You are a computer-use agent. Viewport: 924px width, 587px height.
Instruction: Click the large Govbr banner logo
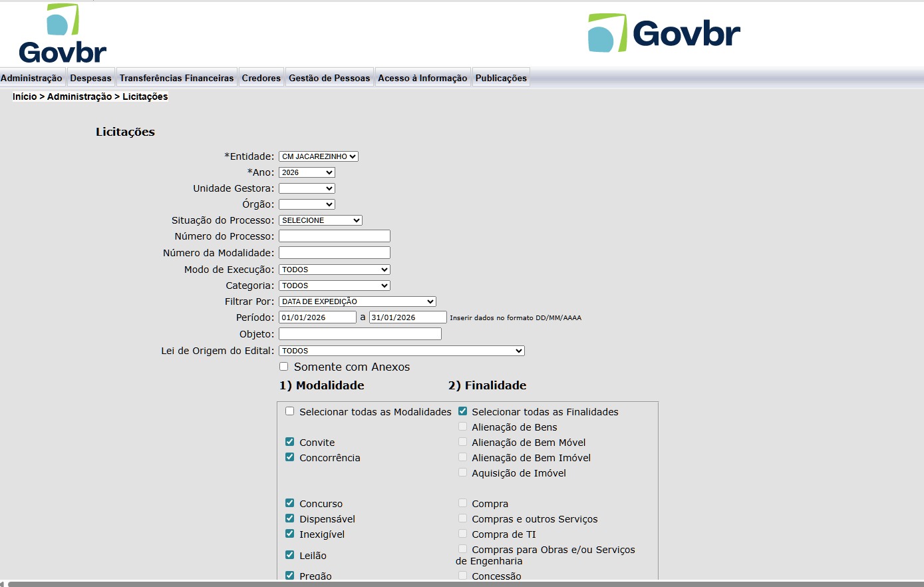tap(664, 33)
